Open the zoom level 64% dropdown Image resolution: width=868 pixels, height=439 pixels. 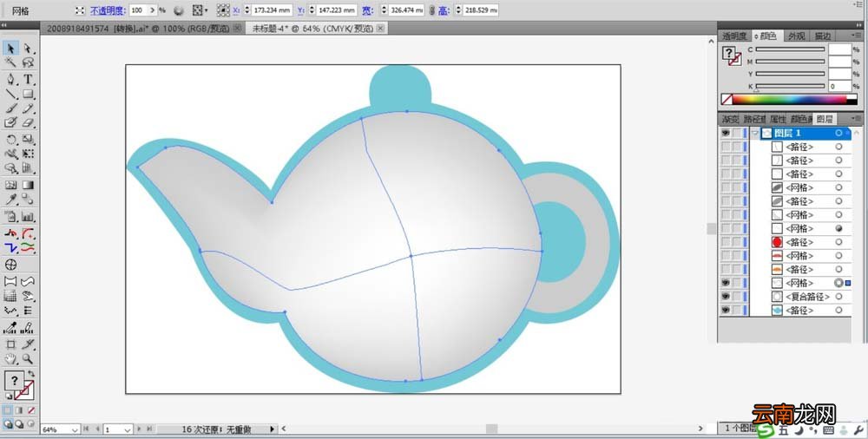point(75,429)
